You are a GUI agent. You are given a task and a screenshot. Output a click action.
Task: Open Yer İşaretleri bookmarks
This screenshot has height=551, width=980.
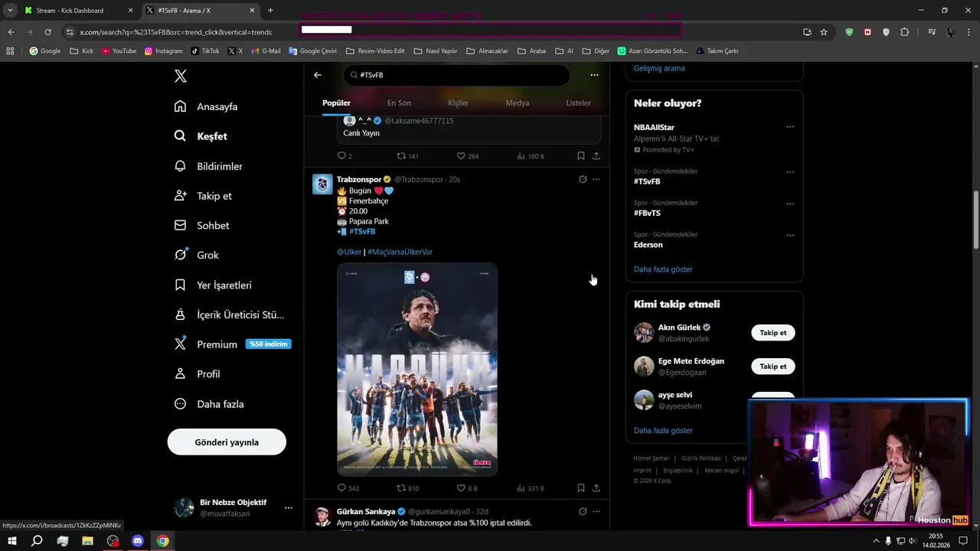click(x=213, y=285)
